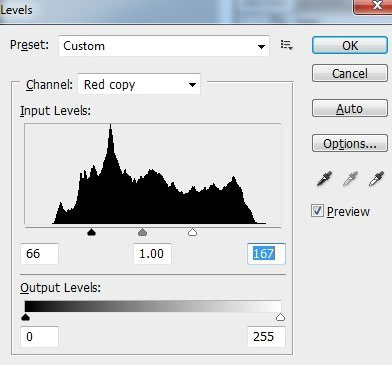
Task: Click the Input Levels label
Action: coord(55,111)
